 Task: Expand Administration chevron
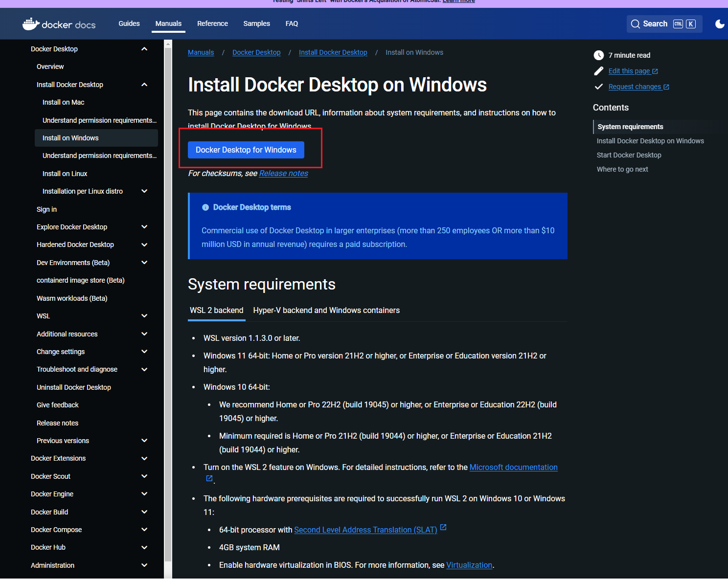click(x=144, y=565)
